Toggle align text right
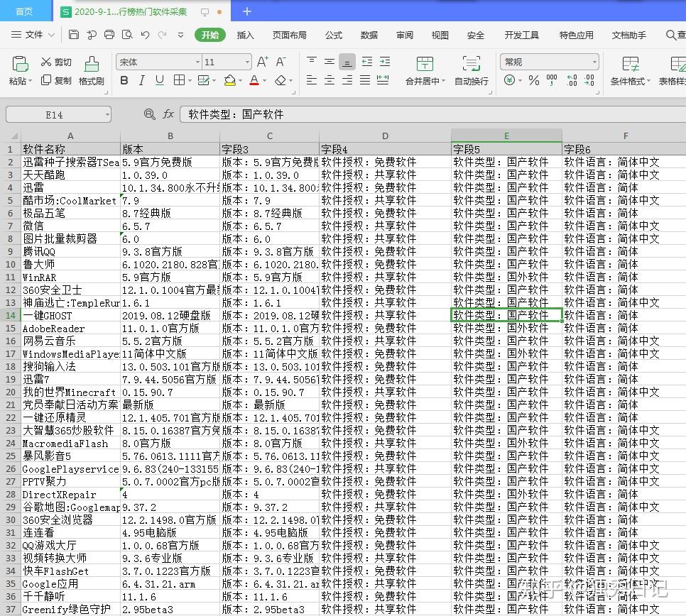Screen dimensions: 686x616 [347, 79]
